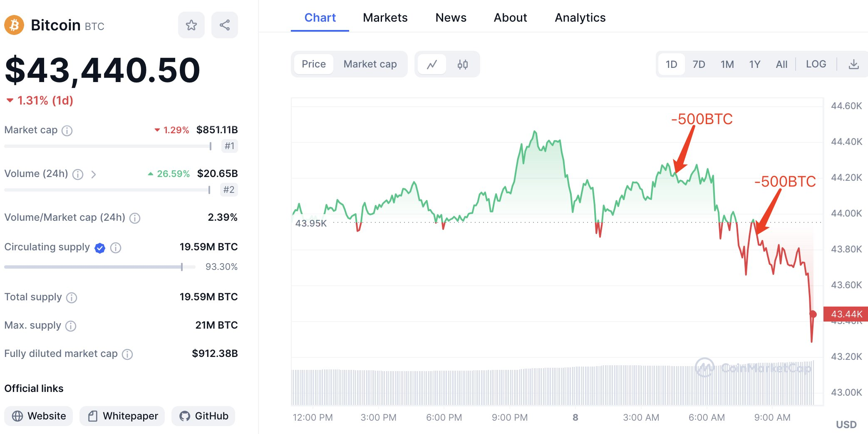Open the GitHub link
The width and height of the screenshot is (868, 434).
203,416
